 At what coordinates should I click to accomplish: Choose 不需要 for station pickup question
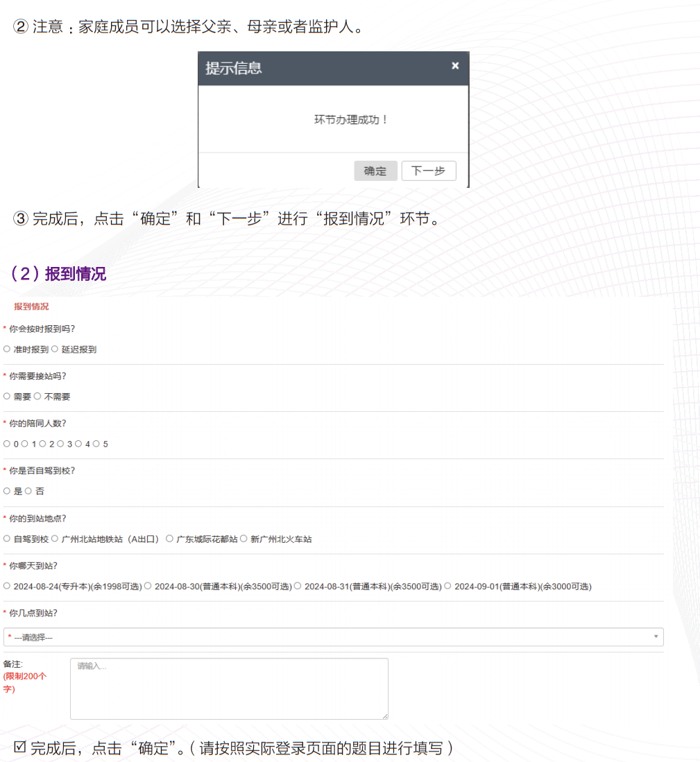(x=37, y=397)
